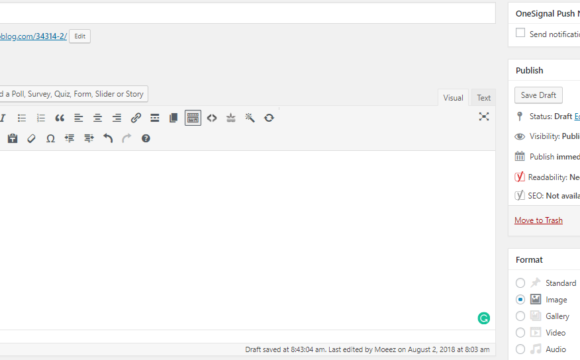The width and height of the screenshot is (580, 360).
Task: Select the Gallery post format
Action: 520,316
